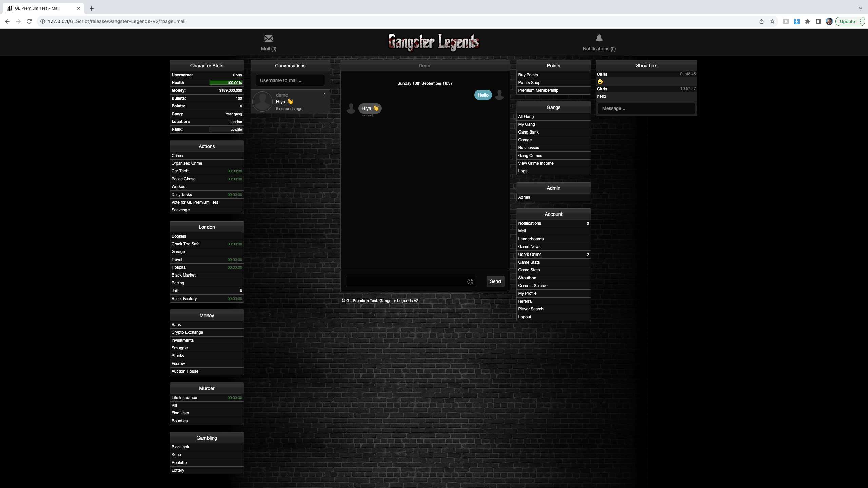Reload the page with the refresh icon
Viewport: 868px width, 488px height.
click(29, 21)
